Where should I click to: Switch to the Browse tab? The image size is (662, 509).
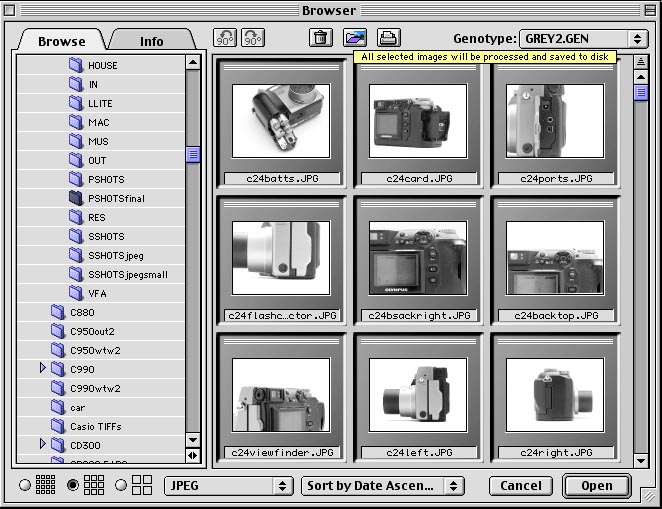click(61, 41)
